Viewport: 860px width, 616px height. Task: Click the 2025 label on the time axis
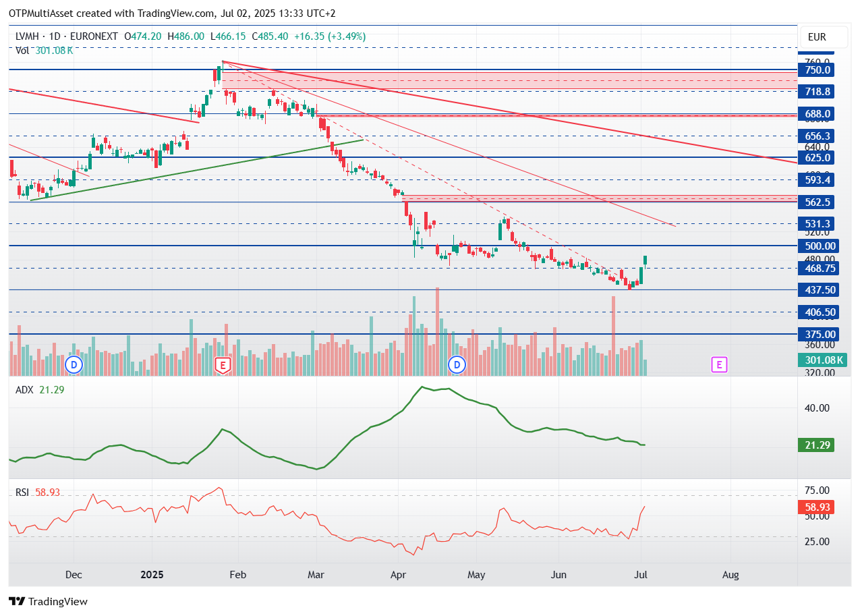[152, 575]
